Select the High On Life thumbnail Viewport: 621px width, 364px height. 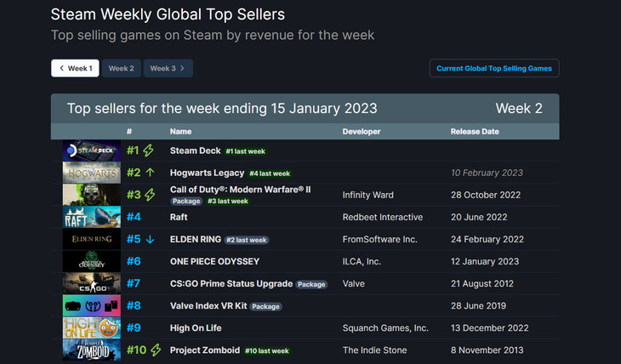(92, 328)
